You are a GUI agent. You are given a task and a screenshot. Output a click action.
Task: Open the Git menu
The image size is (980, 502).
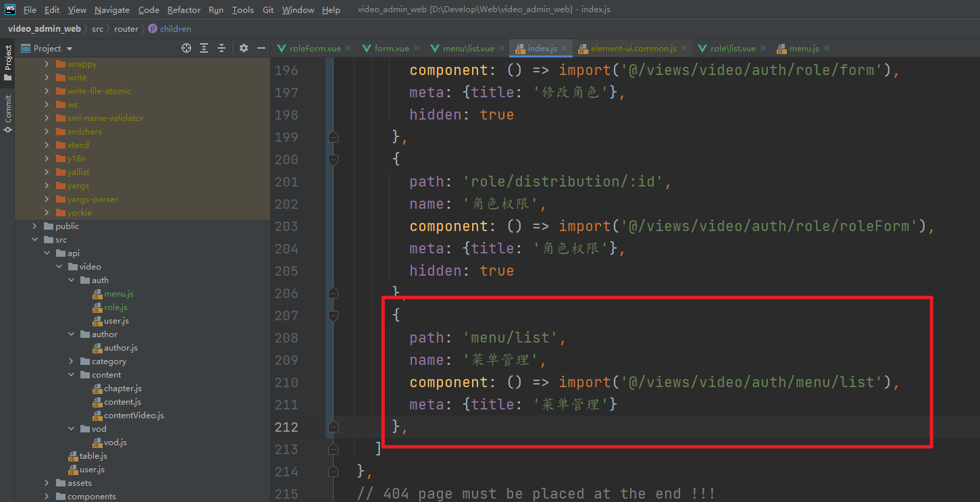point(268,10)
